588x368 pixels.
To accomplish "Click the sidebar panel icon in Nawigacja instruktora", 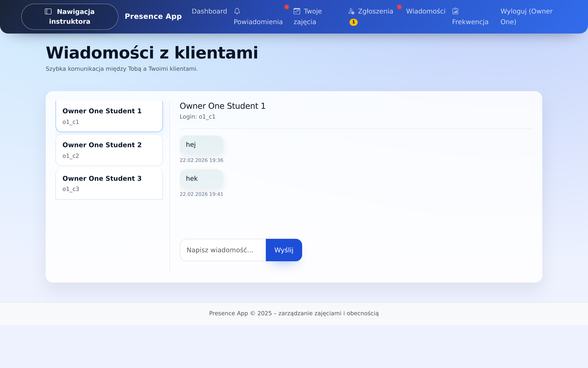I will [48, 11].
